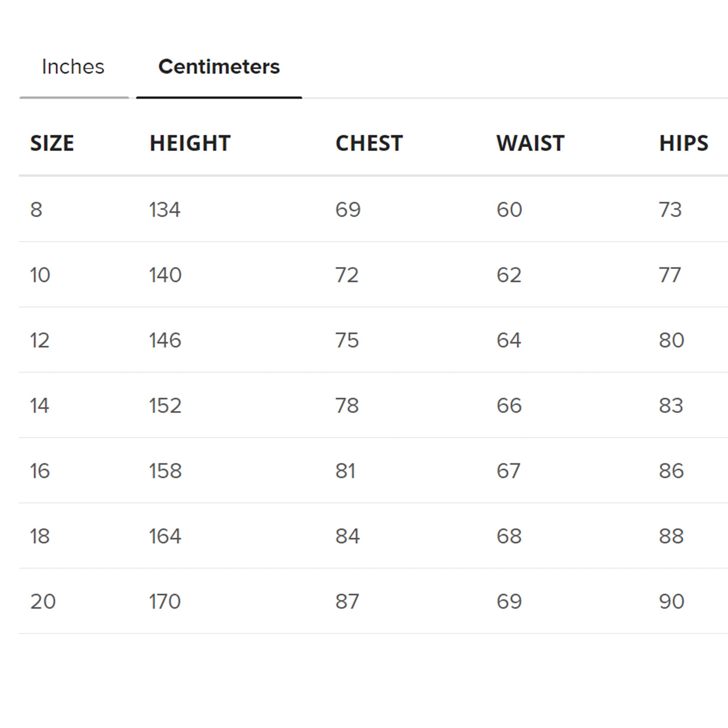
Task: Click the hips value 86 for size 16
Action: click(673, 470)
